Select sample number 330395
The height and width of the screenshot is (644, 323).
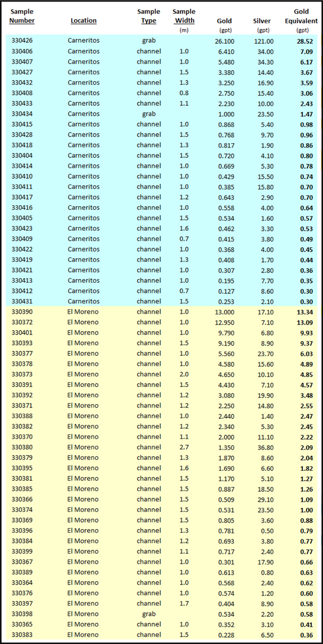22,468
